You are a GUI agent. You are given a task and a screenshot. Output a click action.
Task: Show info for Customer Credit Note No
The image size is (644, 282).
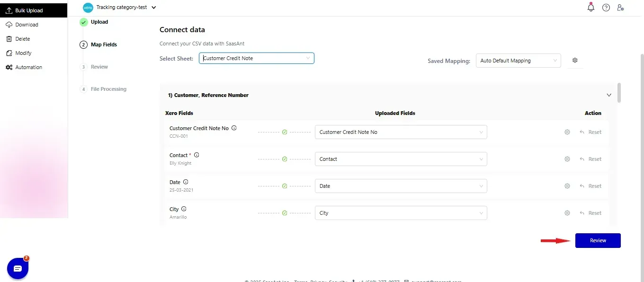(x=234, y=128)
